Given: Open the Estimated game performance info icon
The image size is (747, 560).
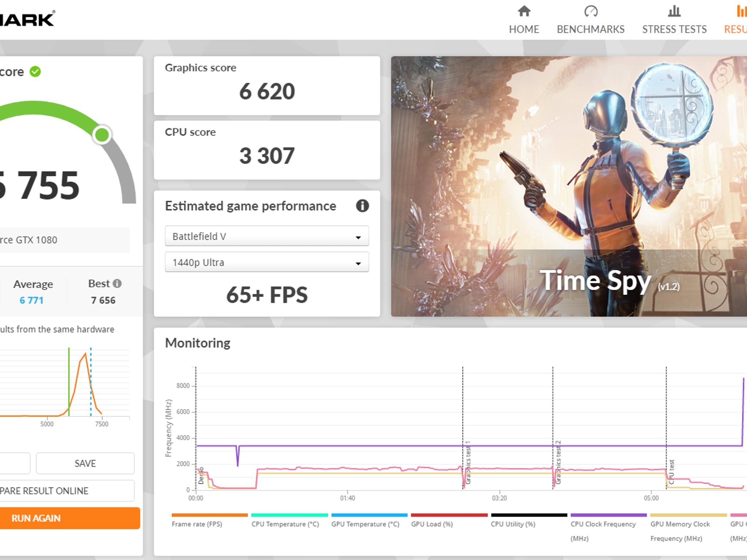Looking at the screenshot, I should pos(362,206).
